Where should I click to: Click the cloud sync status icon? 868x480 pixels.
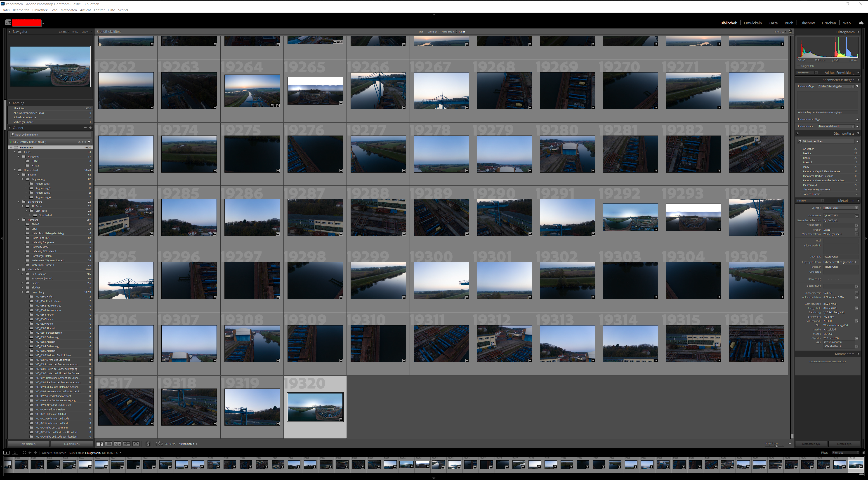coord(861,23)
